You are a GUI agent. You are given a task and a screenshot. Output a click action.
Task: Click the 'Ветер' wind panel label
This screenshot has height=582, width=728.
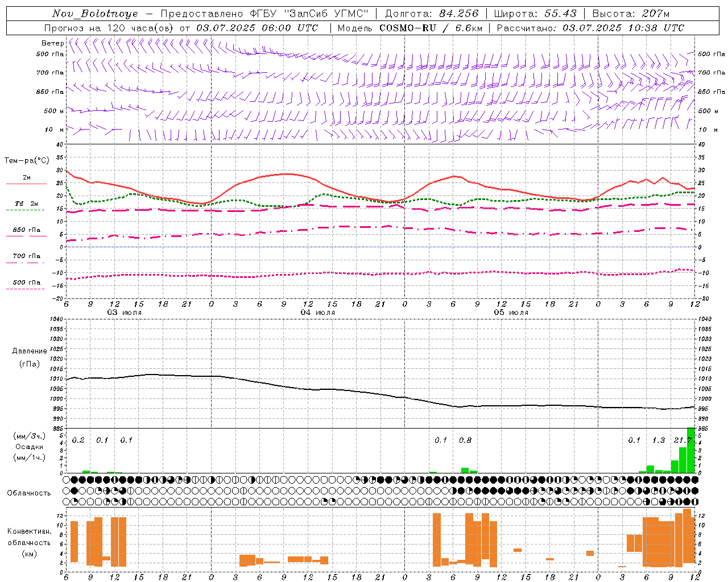pyautogui.click(x=52, y=43)
